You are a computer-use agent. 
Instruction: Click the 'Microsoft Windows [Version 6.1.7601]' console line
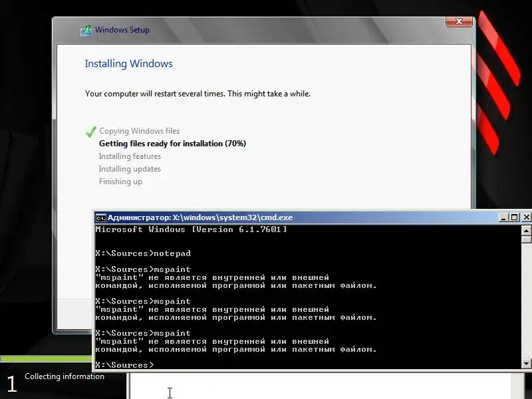pos(191,229)
